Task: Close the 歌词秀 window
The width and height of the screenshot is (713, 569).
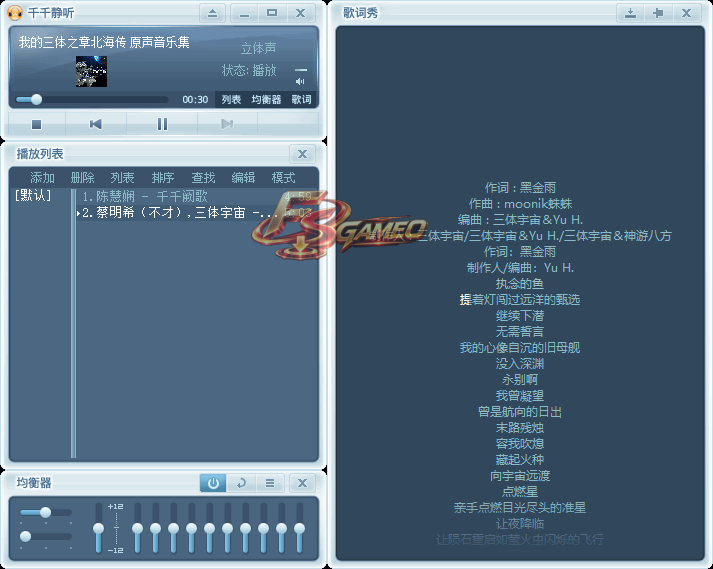Action: tap(686, 13)
